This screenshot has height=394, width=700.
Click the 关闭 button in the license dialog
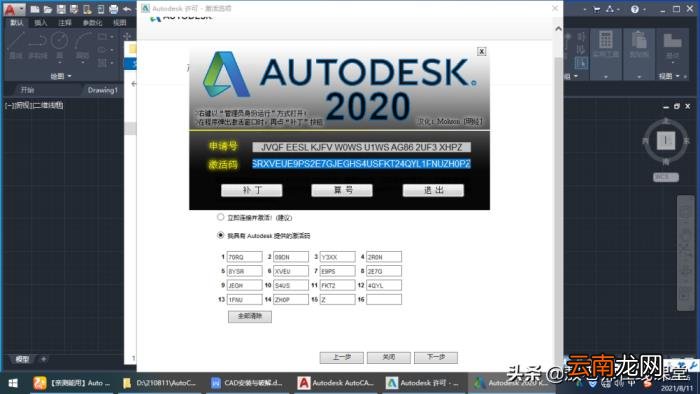click(x=389, y=357)
